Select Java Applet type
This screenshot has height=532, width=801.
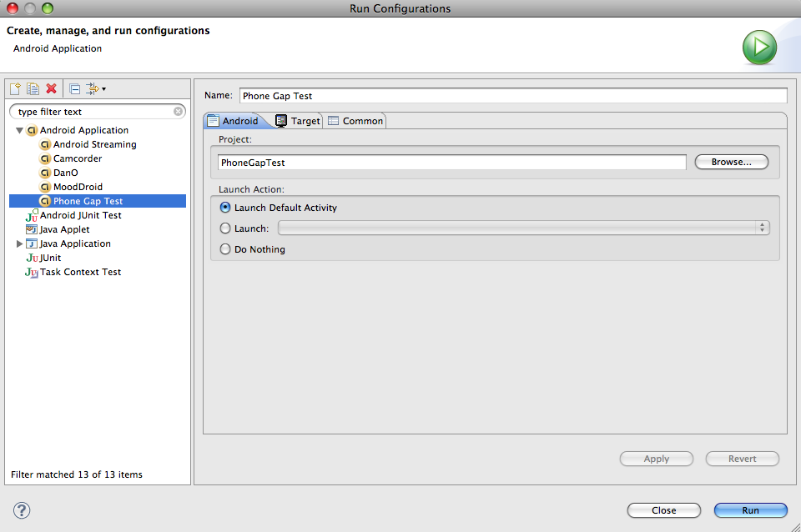coord(64,229)
